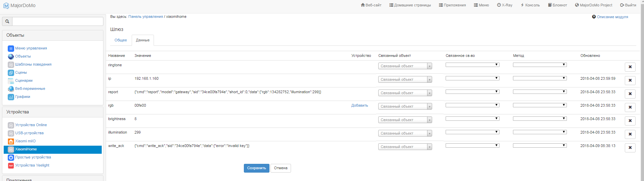Open Консоль in top navigation

(x=530, y=5)
